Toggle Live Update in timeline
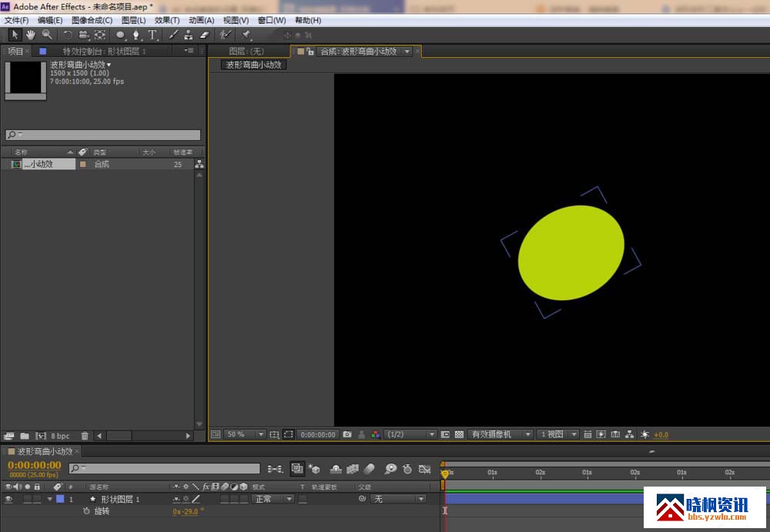The height and width of the screenshot is (532, 770). point(297,469)
